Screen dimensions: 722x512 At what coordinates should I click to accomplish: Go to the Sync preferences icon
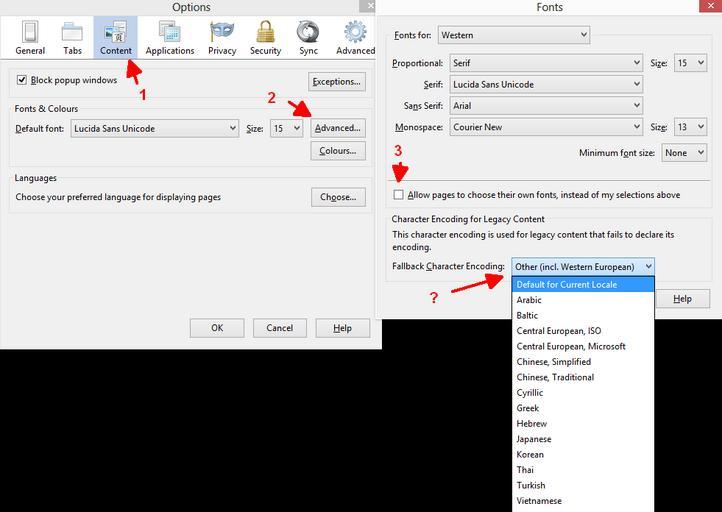(308, 37)
